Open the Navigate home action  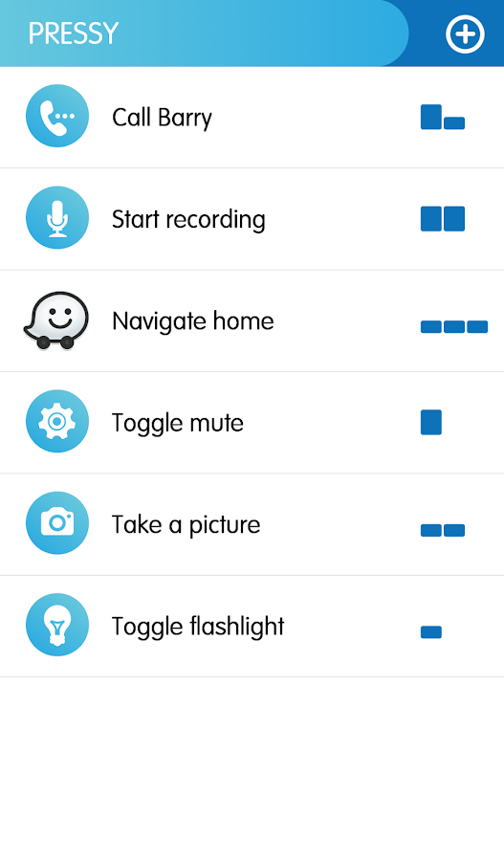tap(252, 320)
